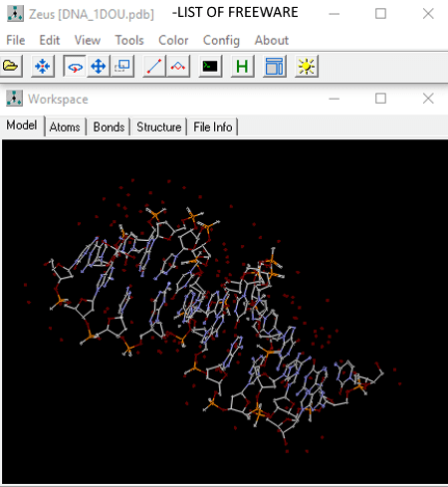Open the Config menu
Image resolution: width=448 pixels, height=487 pixels.
[x=221, y=40]
